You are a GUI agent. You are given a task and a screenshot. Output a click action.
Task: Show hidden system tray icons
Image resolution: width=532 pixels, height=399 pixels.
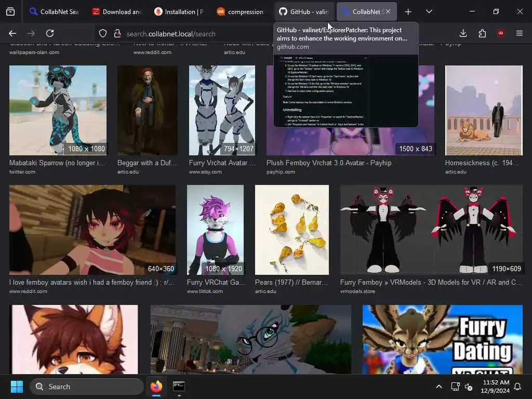click(x=438, y=387)
